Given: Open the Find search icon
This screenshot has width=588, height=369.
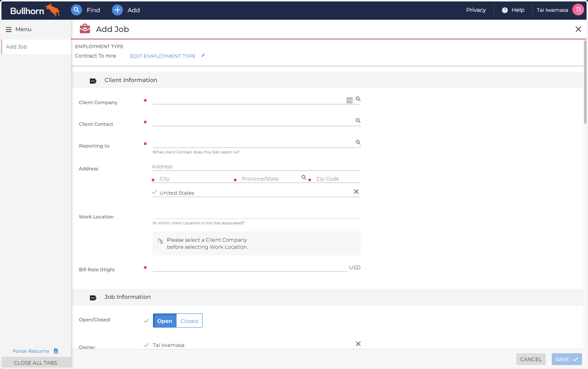Looking at the screenshot, I should click(x=76, y=10).
